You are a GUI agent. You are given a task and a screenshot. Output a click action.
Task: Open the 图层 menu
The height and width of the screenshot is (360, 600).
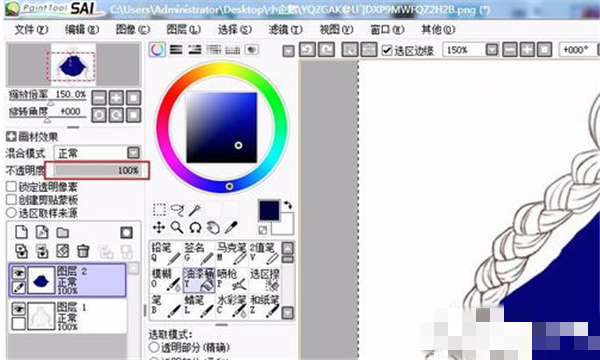pos(184,29)
